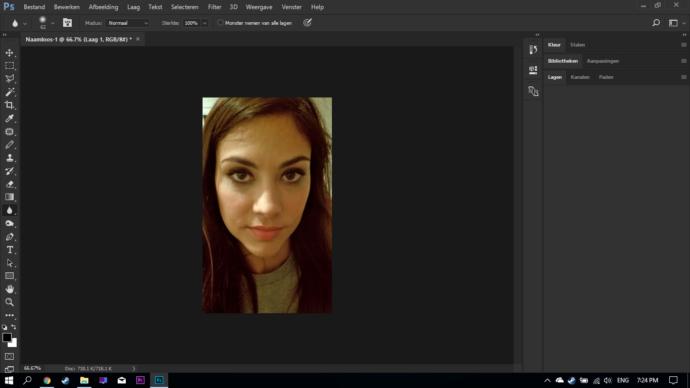690x388 pixels.
Task: Toggle the brush settings panel button
Action: pyautogui.click(x=67, y=23)
